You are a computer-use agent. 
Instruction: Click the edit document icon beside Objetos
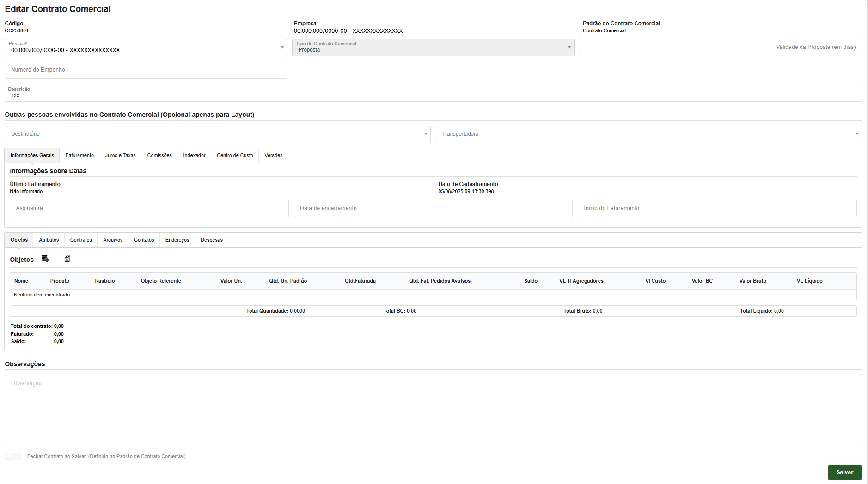click(x=67, y=259)
